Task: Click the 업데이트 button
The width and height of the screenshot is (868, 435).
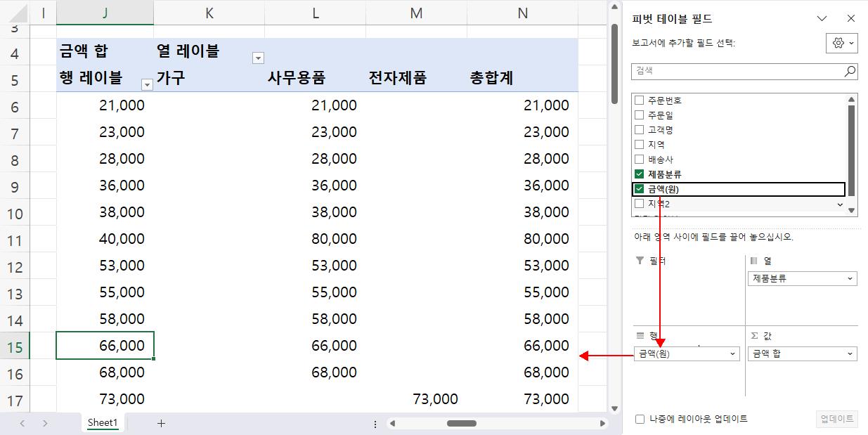Action: point(836,418)
